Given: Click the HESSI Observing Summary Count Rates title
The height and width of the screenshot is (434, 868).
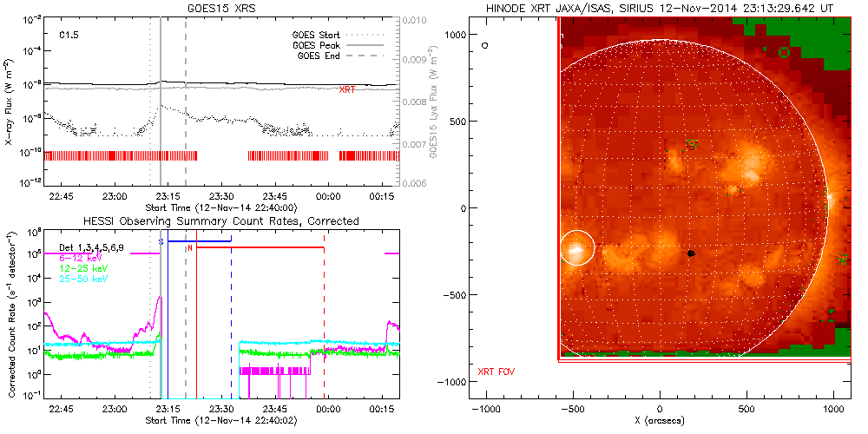Looking at the screenshot, I should [220, 221].
